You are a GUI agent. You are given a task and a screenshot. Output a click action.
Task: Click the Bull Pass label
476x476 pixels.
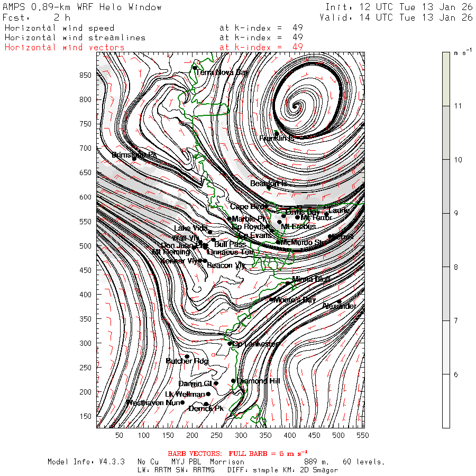point(230,244)
